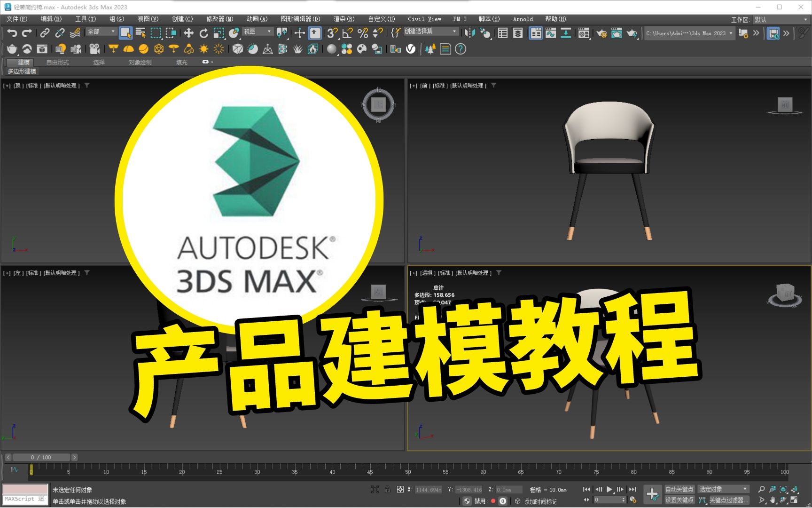
Task: Open the Render Setup icon
Action: pos(601,33)
